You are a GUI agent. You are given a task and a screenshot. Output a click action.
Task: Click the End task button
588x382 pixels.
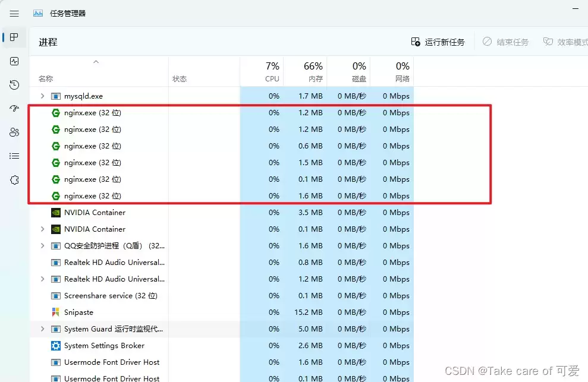tap(505, 42)
